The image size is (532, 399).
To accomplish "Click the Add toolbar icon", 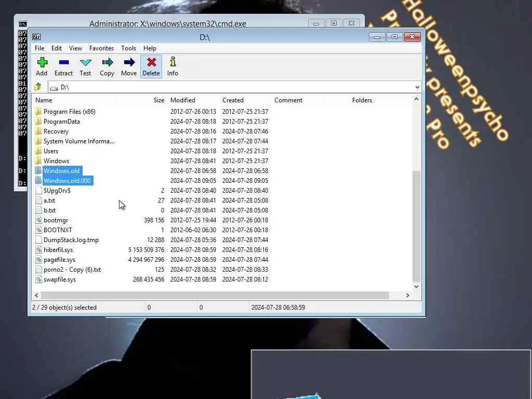I will pos(42,62).
